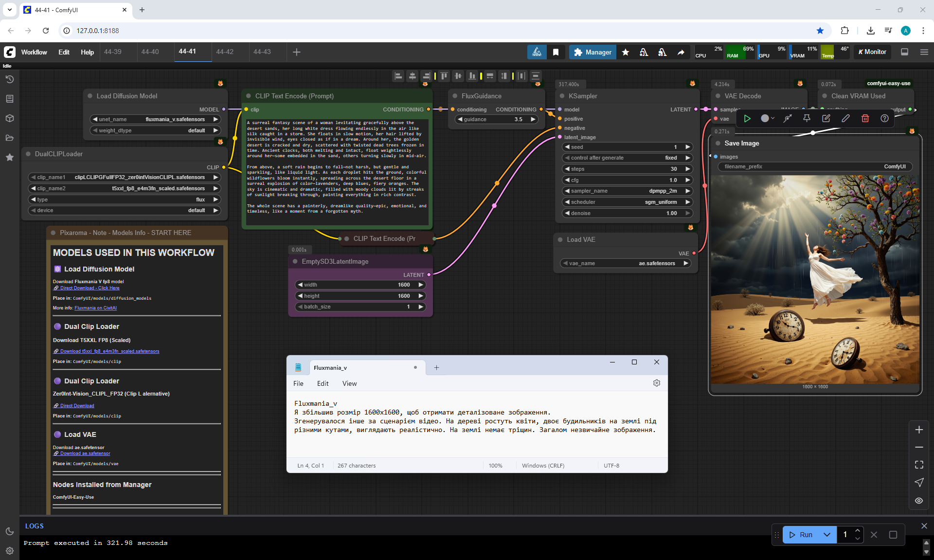
Task: Open the queue history sidebar icon
Action: pos(9,79)
